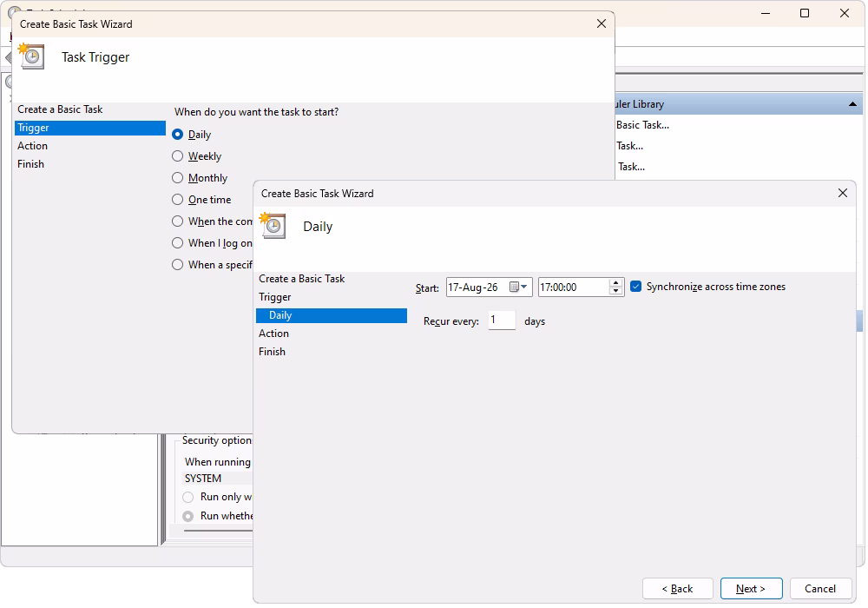Select When a specific event option
The image size is (868, 608).
178,265
